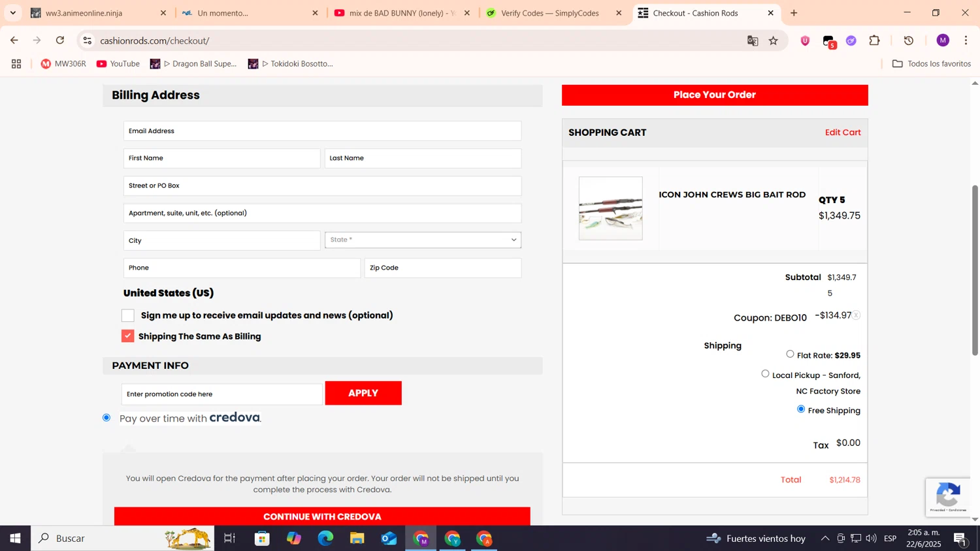Choose Local Pickup Sanford shipping

[765, 373]
